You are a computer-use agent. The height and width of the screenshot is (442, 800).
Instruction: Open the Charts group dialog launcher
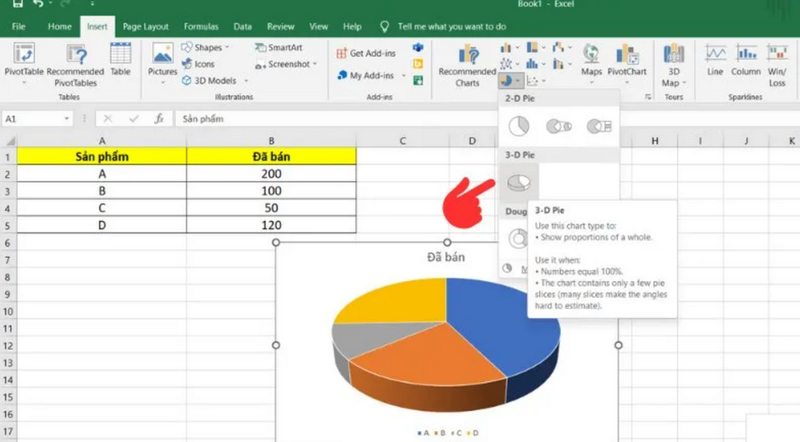point(648,96)
